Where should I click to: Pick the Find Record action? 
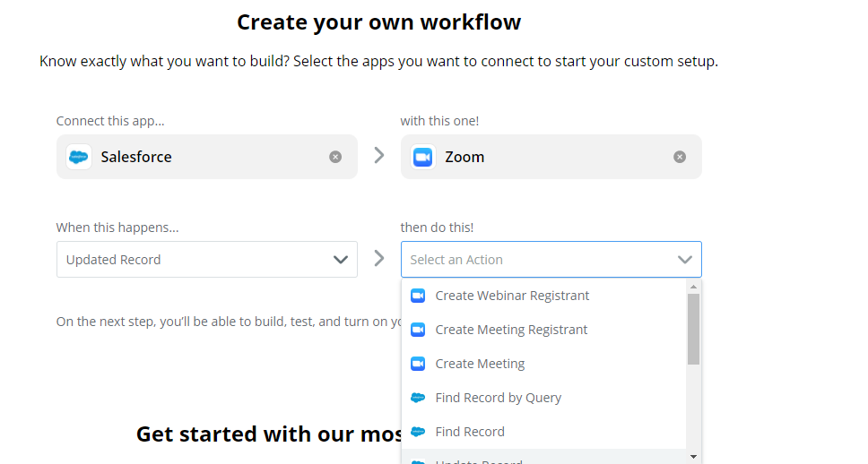point(470,432)
